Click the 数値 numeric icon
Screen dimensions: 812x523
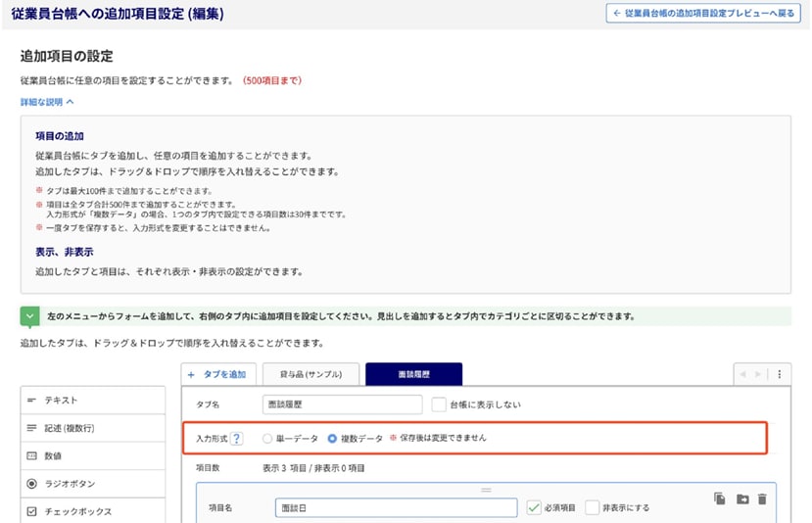[x=31, y=455]
